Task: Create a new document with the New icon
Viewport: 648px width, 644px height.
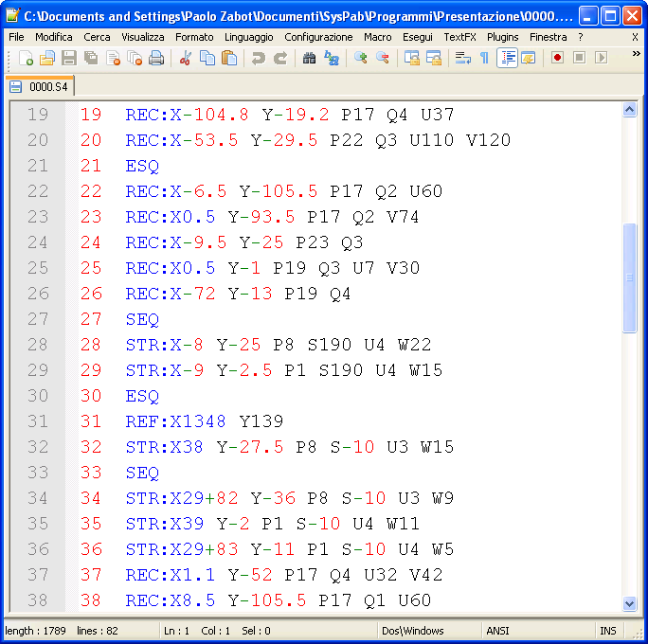Action: pos(26,58)
